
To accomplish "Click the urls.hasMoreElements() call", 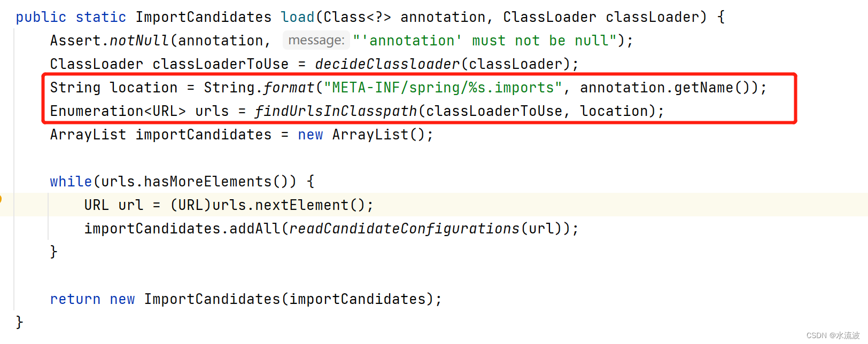I will coord(195,182).
